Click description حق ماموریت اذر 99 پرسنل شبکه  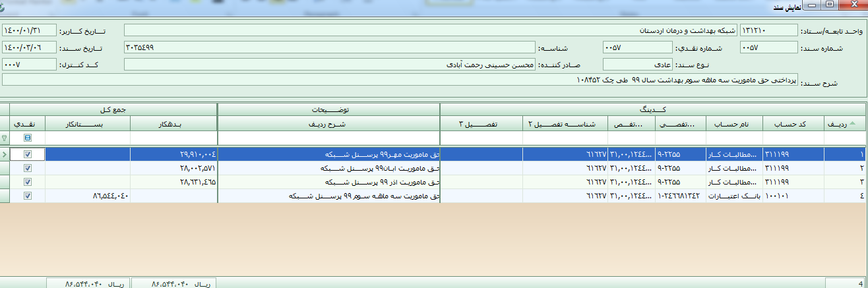(328, 181)
